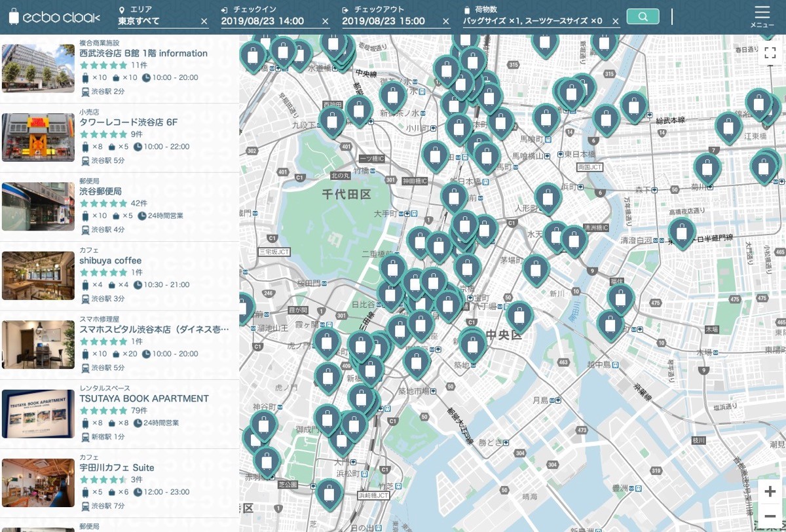Open 西武渋谷店 B館 1階 information listing
The height and width of the screenshot is (532, 786).
(143, 54)
